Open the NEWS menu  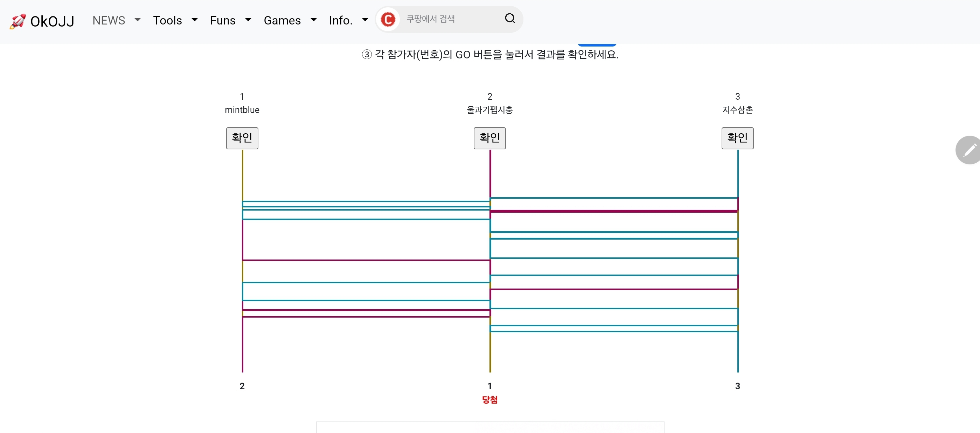[x=109, y=21]
